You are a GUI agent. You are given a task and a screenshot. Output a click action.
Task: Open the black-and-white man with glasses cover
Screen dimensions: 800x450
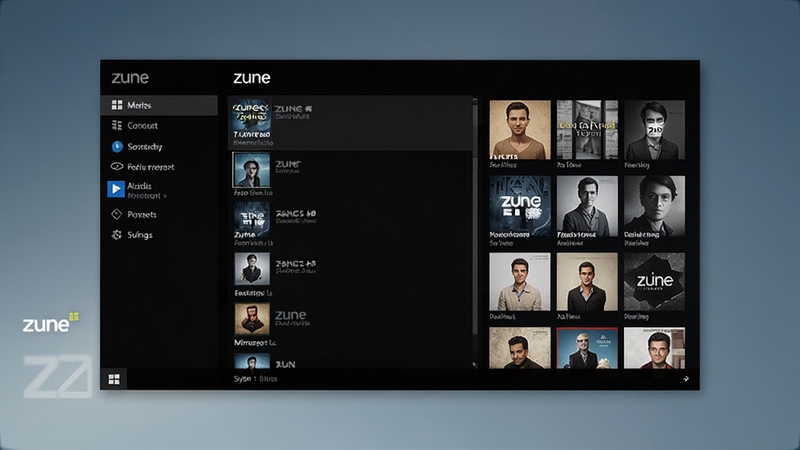coord(655,206)
